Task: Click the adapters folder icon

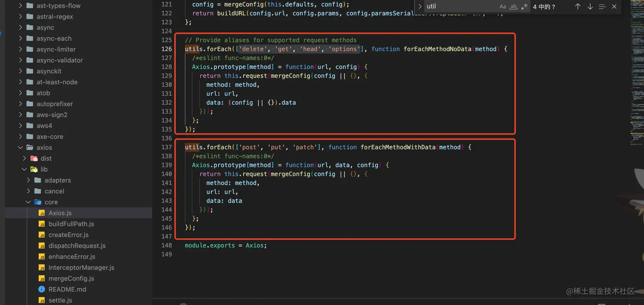Action: coord(38,180)
